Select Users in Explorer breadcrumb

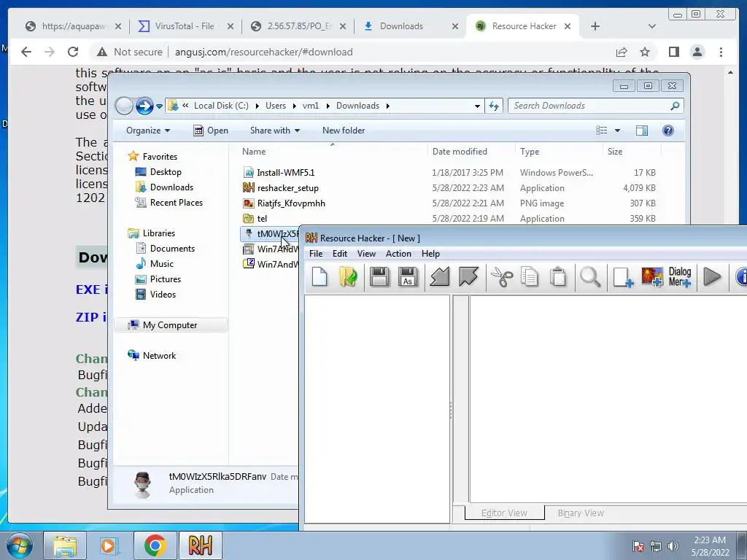coord(276,106)
